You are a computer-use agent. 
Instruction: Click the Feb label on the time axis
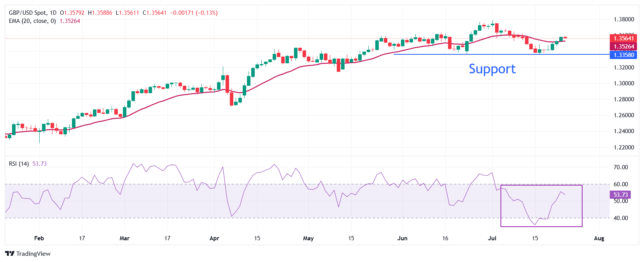tap(39, 238)
